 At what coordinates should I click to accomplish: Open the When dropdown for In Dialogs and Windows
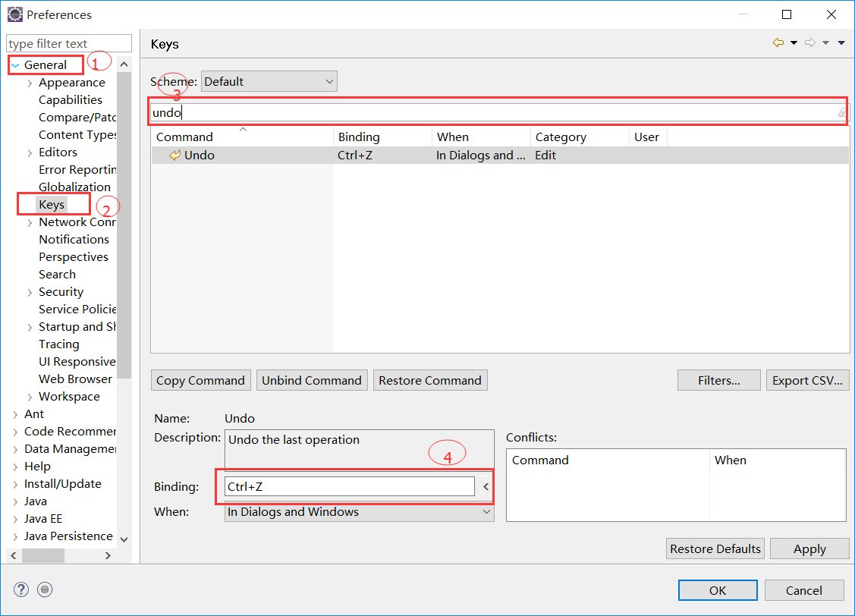(x=360, y=512)
